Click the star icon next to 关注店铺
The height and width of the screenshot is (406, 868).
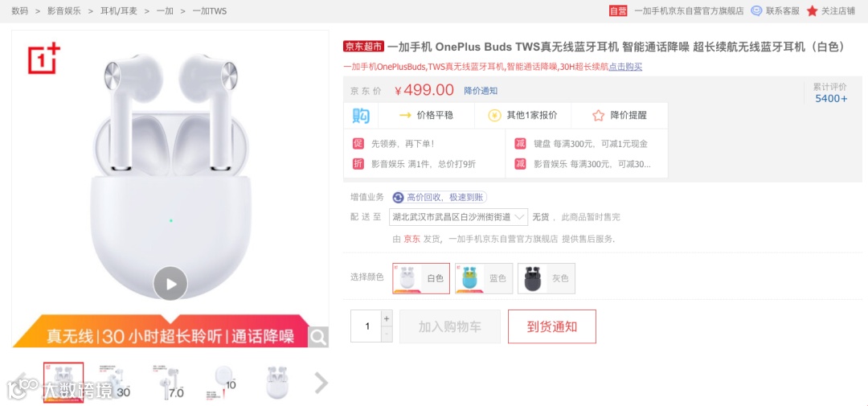click(x=812, y=10)
